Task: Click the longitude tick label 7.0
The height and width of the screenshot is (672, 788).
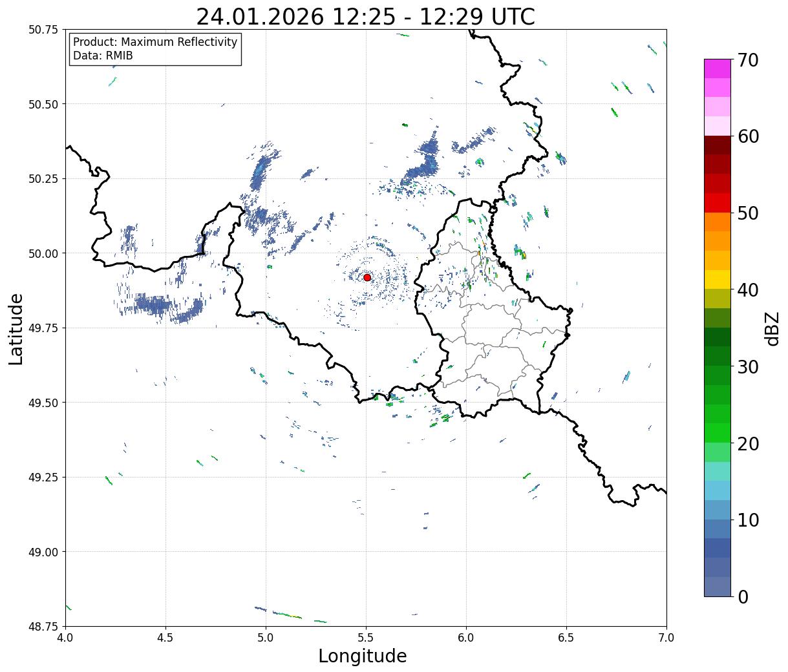Action: [x=666, y=638]
